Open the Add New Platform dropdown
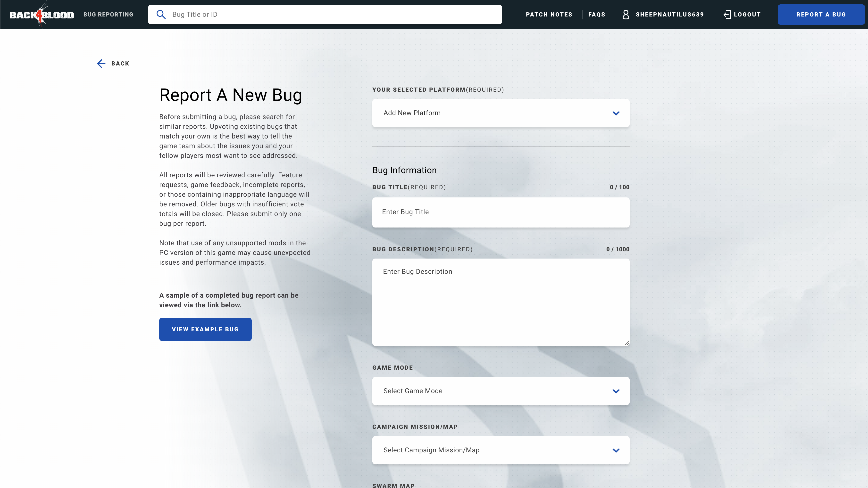Screen dimensions: 868x488 [x=501, y=113]
